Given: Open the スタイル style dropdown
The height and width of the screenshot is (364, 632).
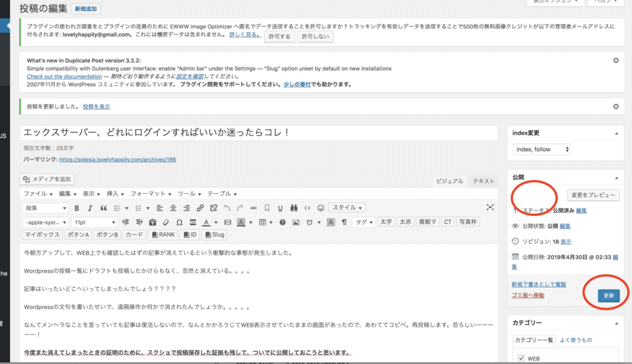Looking at the screenshot, I should [347, 207].
